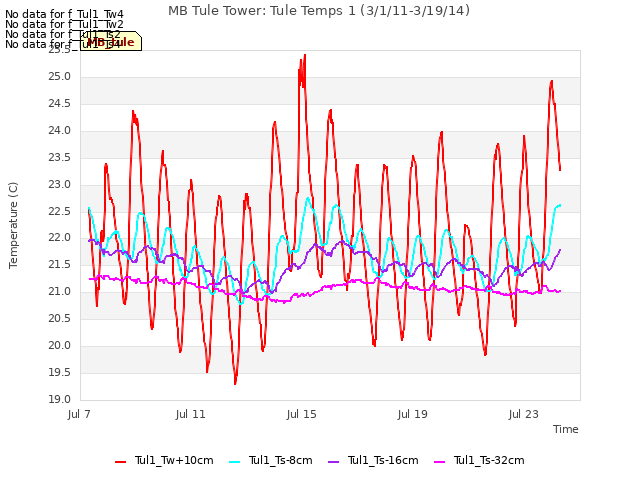Click 'No data for f_Tul1_Tw2' message
640x480 pixels.
tap(64, 24)
